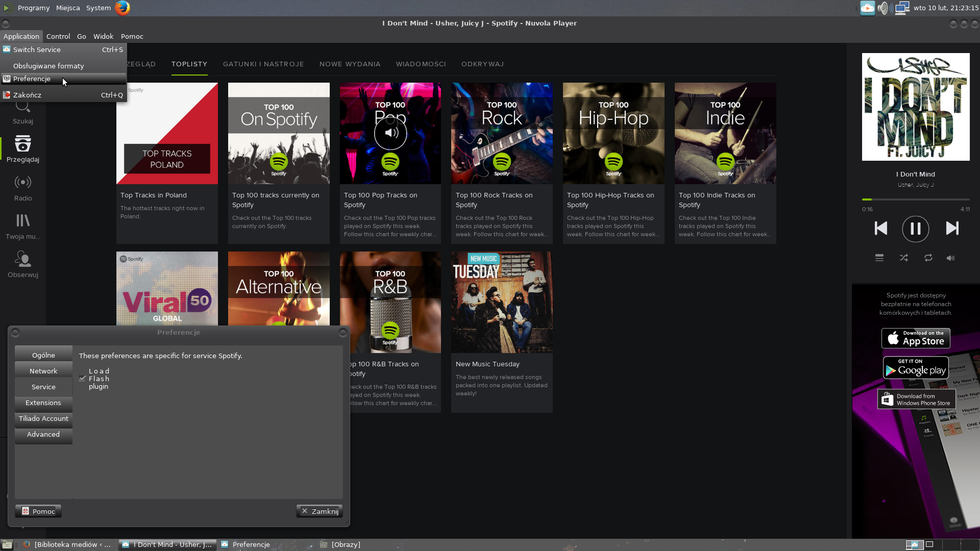Go back to previous track
The image size is (980, 551).
[x=880, y=228]
